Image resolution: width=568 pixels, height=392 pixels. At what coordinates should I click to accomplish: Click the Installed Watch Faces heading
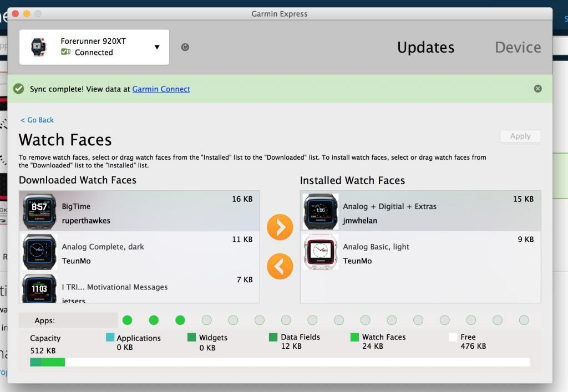(x=352, y=180)
